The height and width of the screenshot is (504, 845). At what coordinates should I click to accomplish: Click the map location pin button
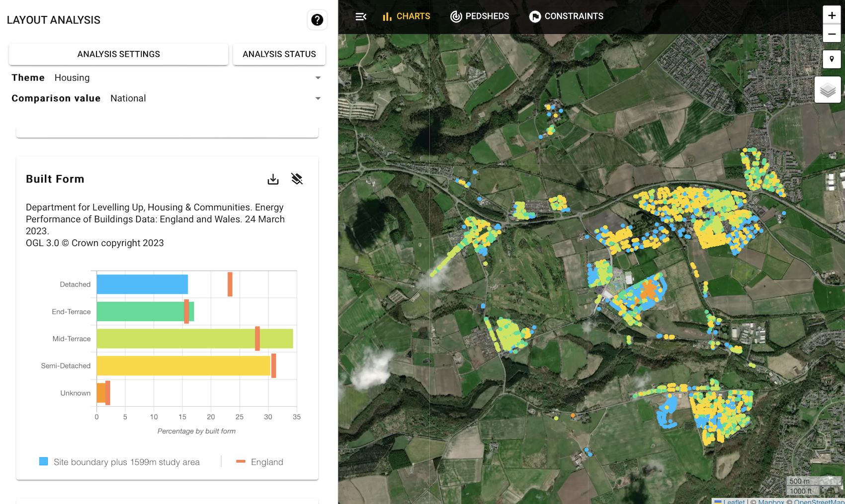click(832, 59)
